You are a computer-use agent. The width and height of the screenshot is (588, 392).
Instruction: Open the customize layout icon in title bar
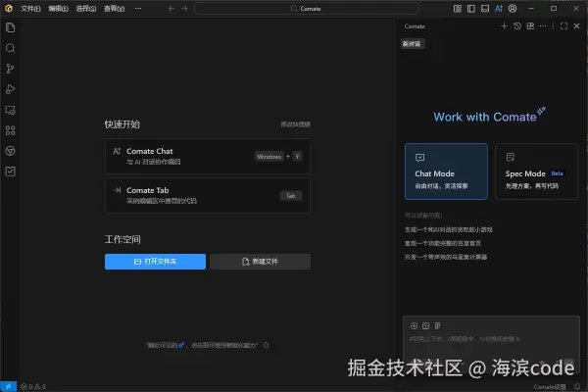pos(457,8)
